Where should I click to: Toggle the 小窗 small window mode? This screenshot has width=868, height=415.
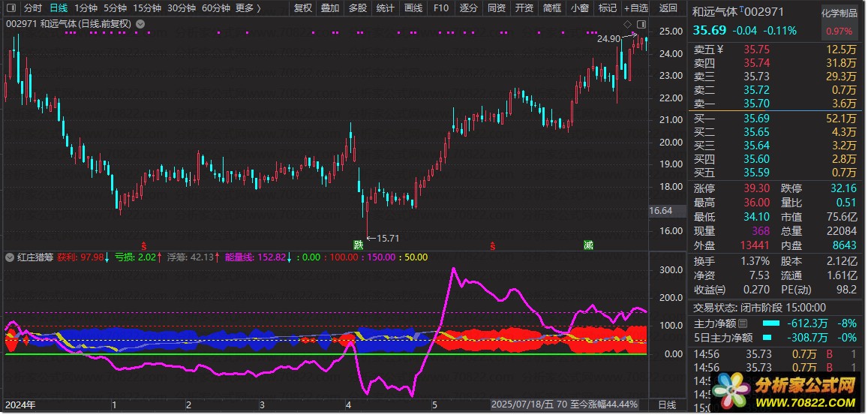pyautogui.click(x=580, y=8)
